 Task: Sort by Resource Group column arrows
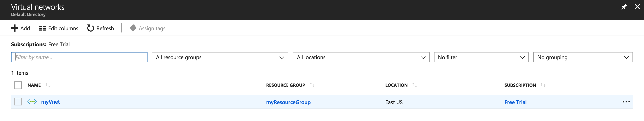click(312, 85)
